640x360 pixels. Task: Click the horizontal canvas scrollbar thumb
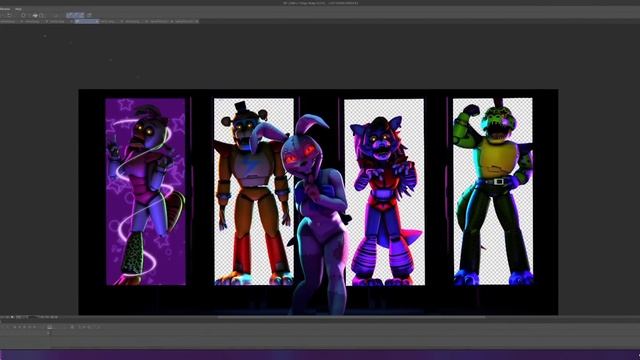point(351,317)
